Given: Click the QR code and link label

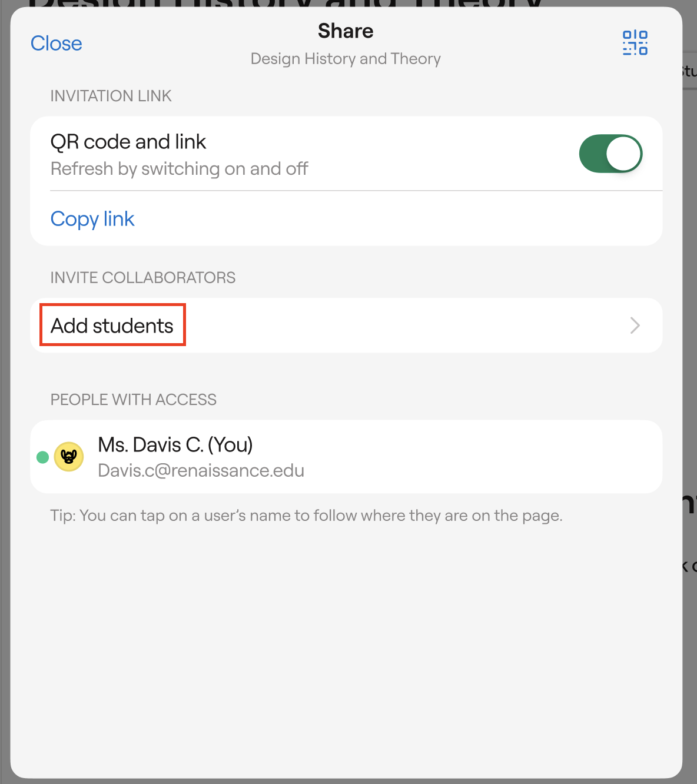Looking at the screenshot, I should pos(128,142).
